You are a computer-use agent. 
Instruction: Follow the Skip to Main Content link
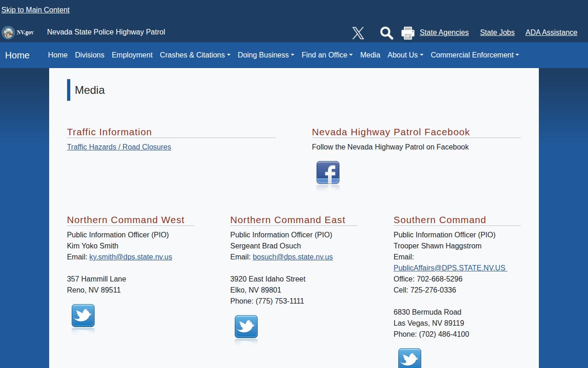point(35,10)
